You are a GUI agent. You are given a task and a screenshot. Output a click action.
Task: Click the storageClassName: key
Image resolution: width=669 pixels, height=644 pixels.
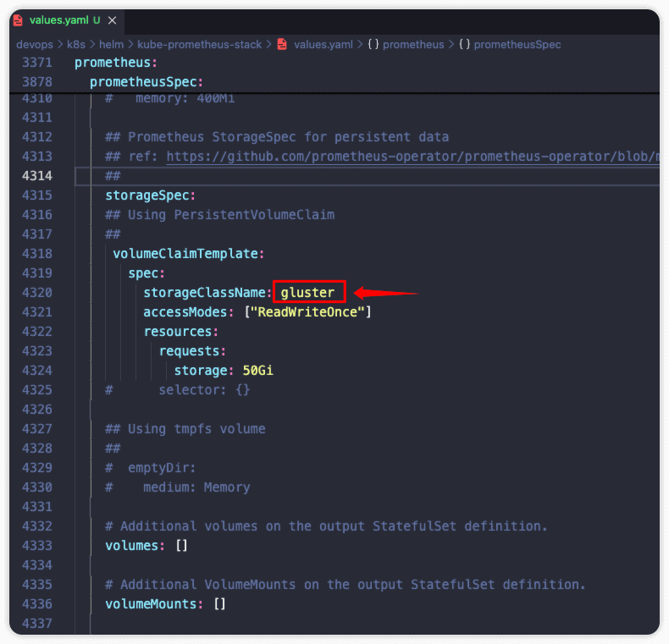point(207,293)
